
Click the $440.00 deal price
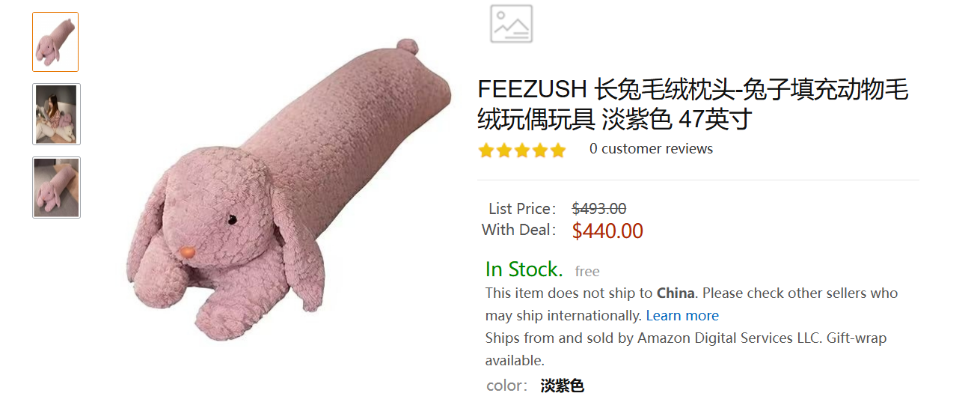click(x=607, y=231)
